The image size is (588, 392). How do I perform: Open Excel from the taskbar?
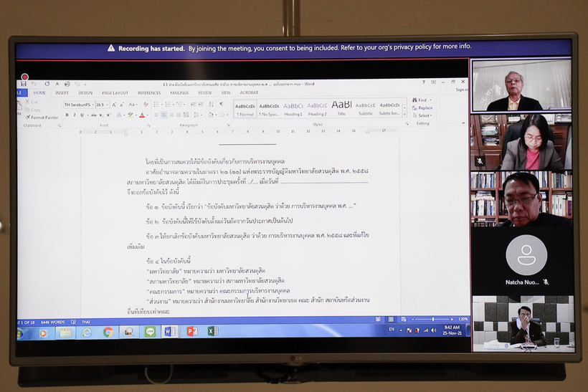coord(212,331)
